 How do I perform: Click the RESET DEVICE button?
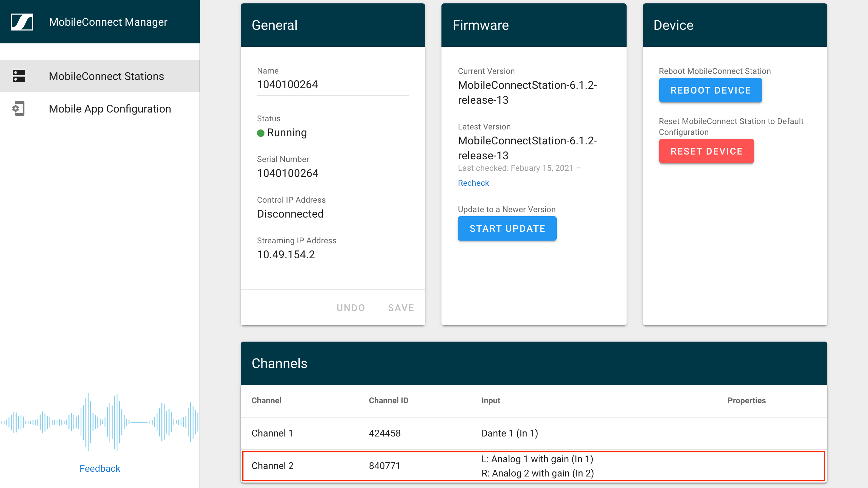[x=706, y=151]
